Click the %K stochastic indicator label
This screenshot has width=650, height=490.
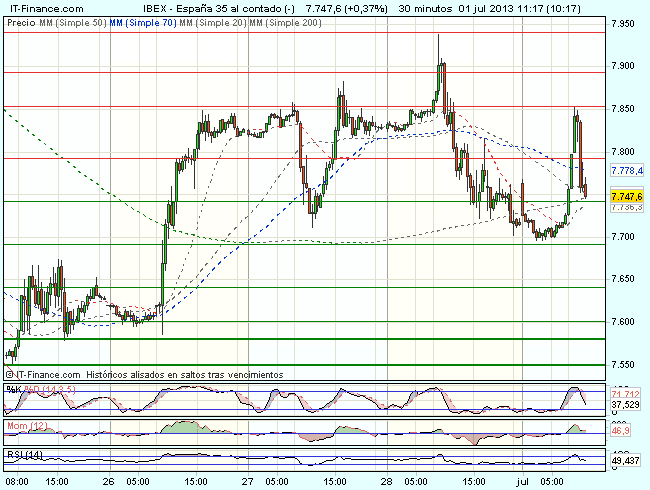(x=12, y=388)
